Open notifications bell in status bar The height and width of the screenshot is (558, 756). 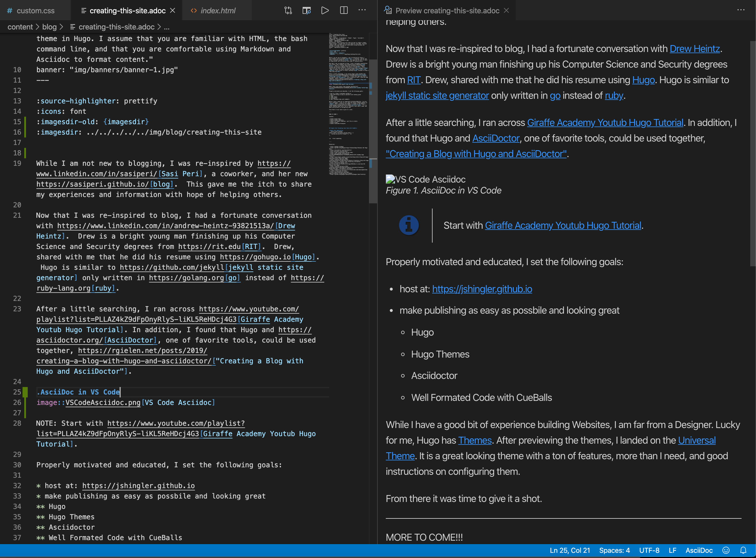point(743,550)
